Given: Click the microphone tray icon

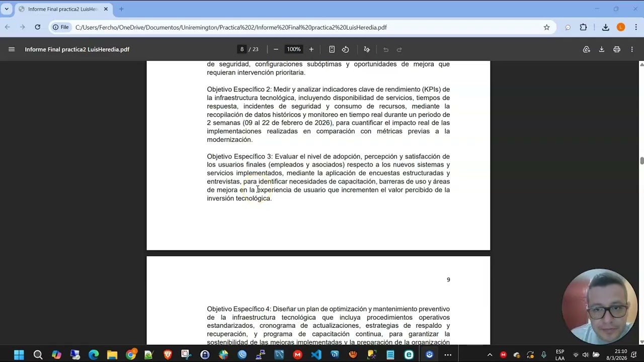Looking at the screenshot, I should click(x=544, y=355).
